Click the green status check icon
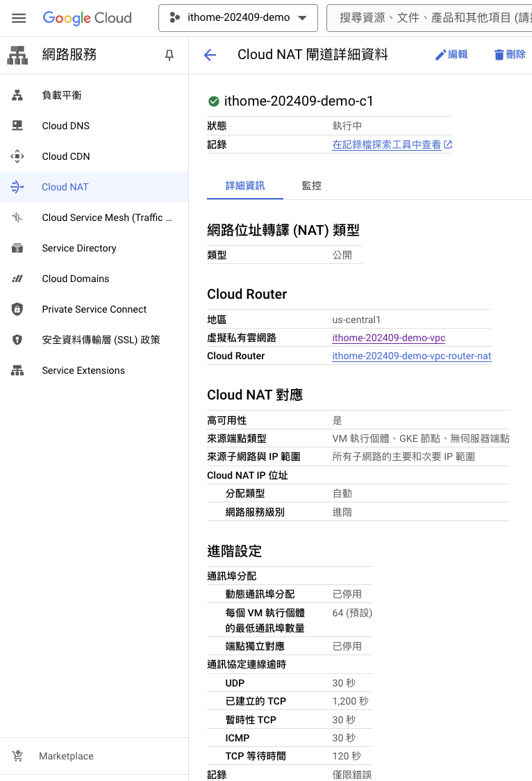Screen dimensions: 532x781 (x=213, y=101)
